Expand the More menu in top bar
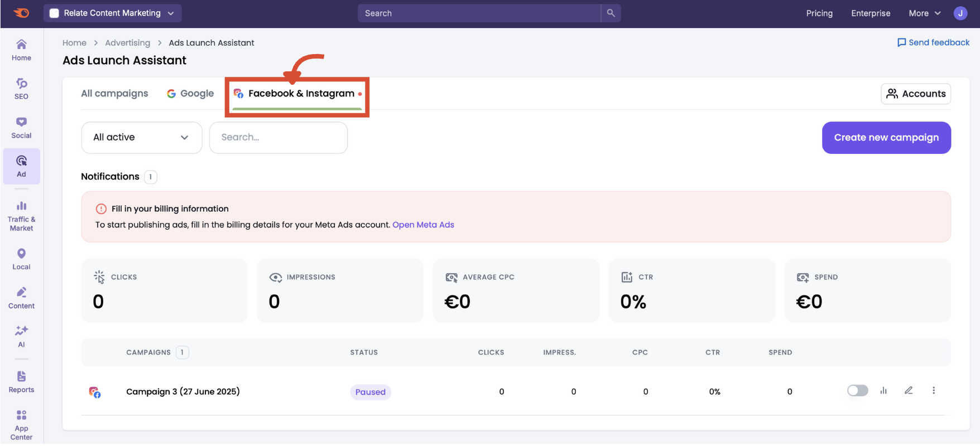This screenshot has width=980, height=446. tap(925, 13)
